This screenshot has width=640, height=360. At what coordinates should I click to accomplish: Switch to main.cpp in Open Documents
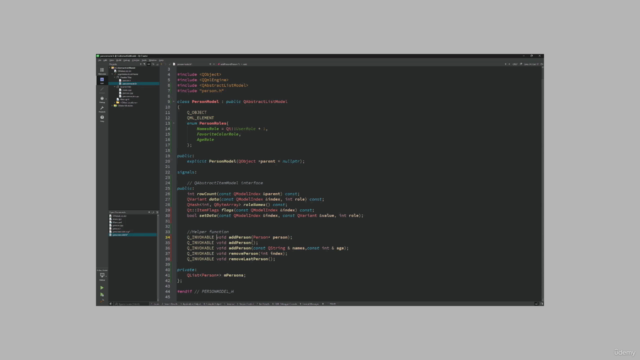[x=116, y=219]
